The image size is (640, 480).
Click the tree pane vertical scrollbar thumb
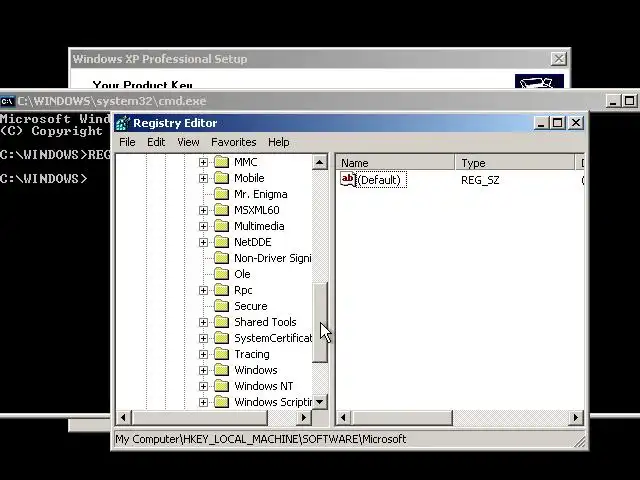pos(320,322)
